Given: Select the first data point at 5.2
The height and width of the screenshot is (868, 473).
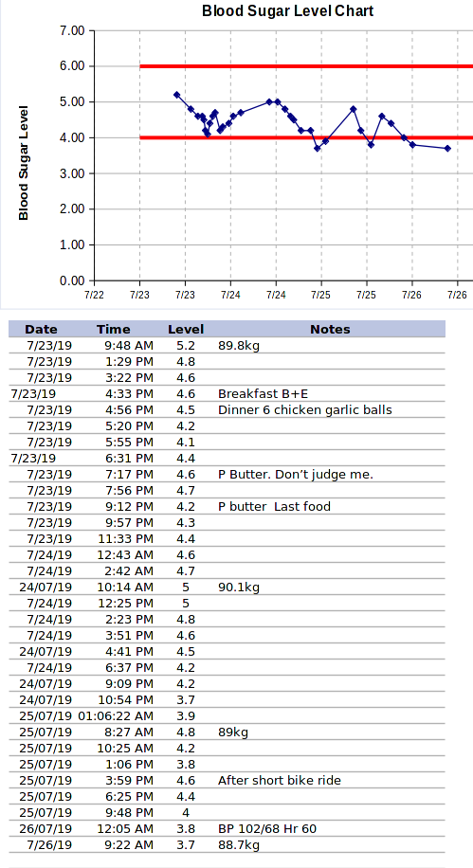Looking at the screenshot, I should (176, 95).
